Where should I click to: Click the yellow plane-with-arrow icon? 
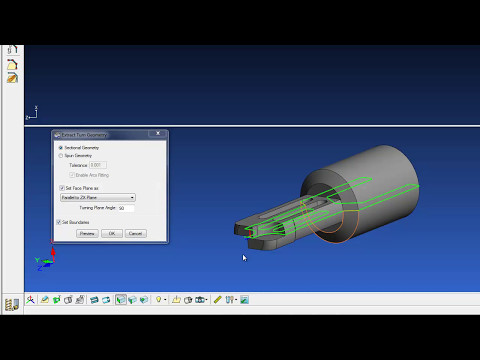(x=176, y=300)
